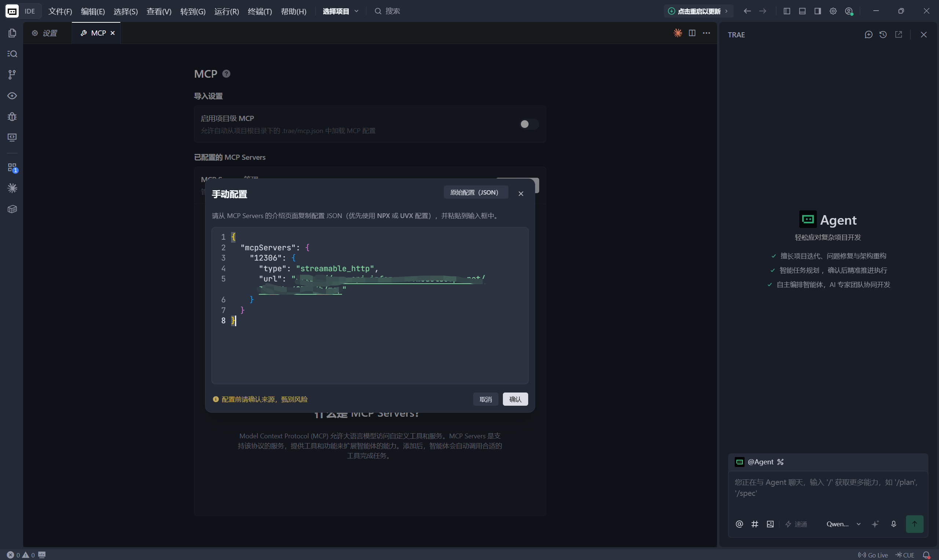Open settings gear in title bar
The height and width of the screenshot is (560, 939).
833,11
